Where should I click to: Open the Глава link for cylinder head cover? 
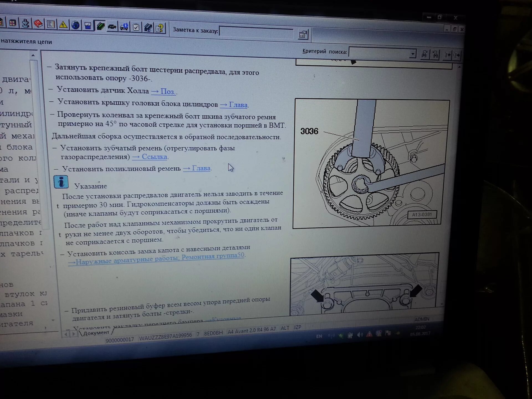pyautogui.click(x=234, y=105)
